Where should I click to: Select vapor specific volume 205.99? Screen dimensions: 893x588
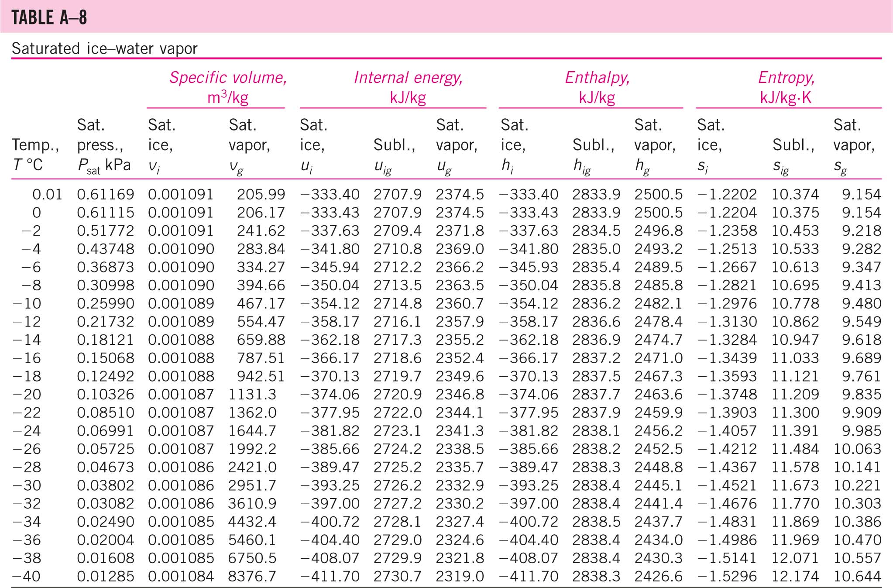point(261,194)
